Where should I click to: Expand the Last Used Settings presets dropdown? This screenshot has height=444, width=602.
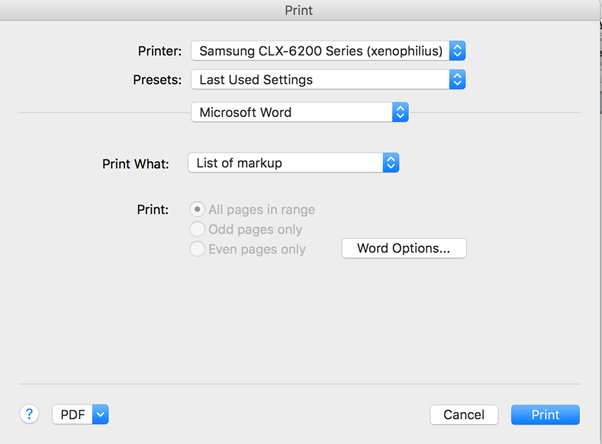[x=320, y=79]
